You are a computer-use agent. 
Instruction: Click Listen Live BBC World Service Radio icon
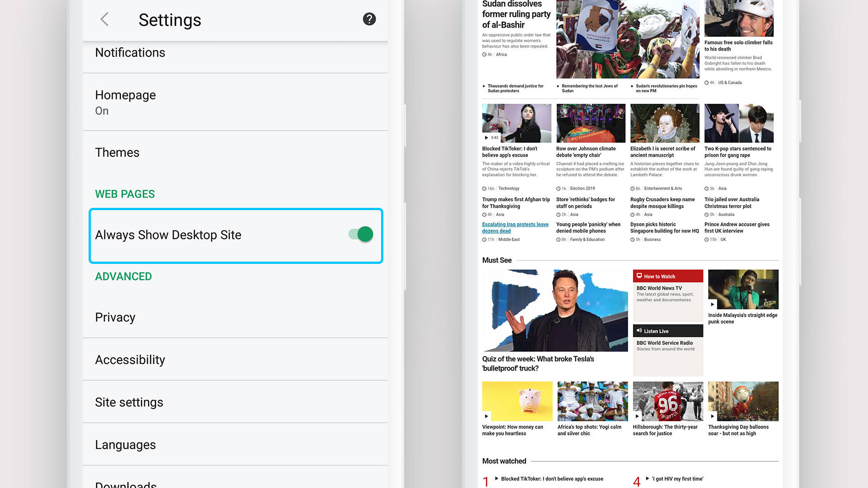click(x=639, y=330)
